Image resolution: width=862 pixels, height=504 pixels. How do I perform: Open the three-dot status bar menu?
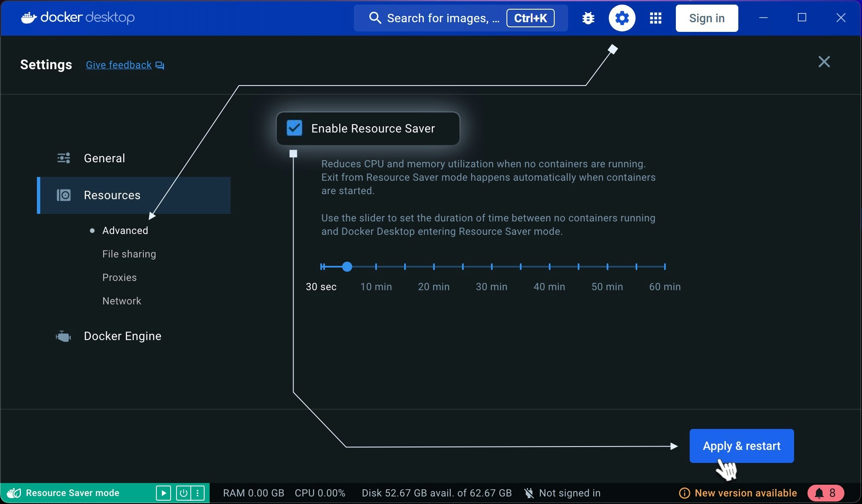pyautogui.click(x=197, y=493)
